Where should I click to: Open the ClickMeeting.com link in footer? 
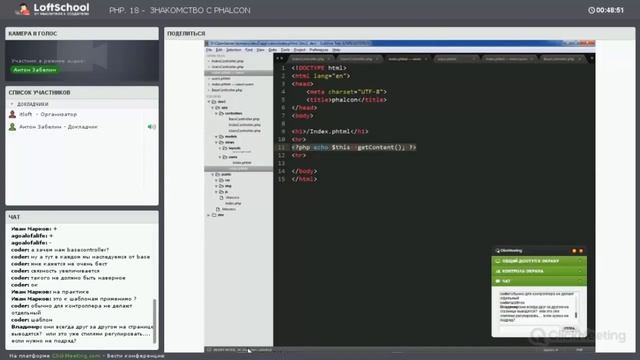76,356
